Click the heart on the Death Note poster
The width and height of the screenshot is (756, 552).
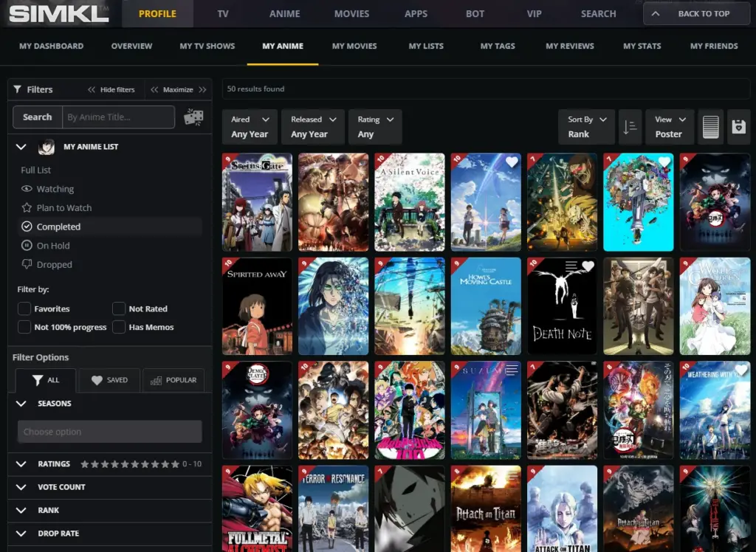[588, 266]
